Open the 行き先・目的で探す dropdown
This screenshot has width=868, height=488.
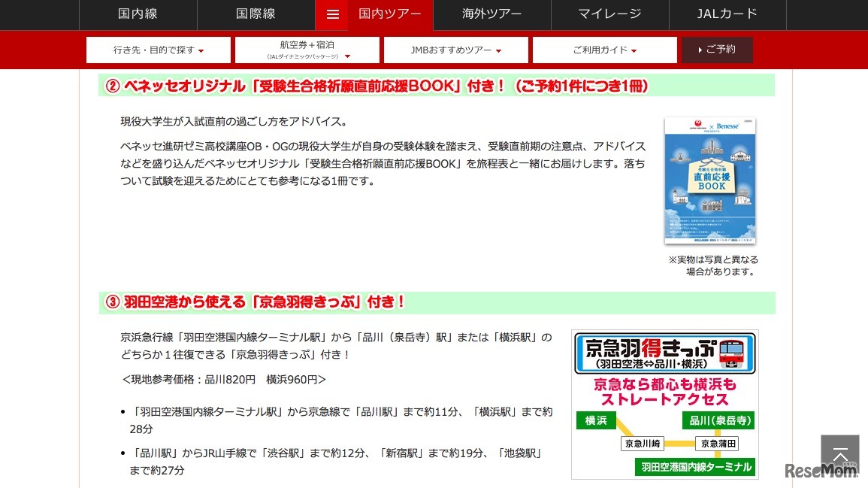pyautogui.click(x=158, y=49)
